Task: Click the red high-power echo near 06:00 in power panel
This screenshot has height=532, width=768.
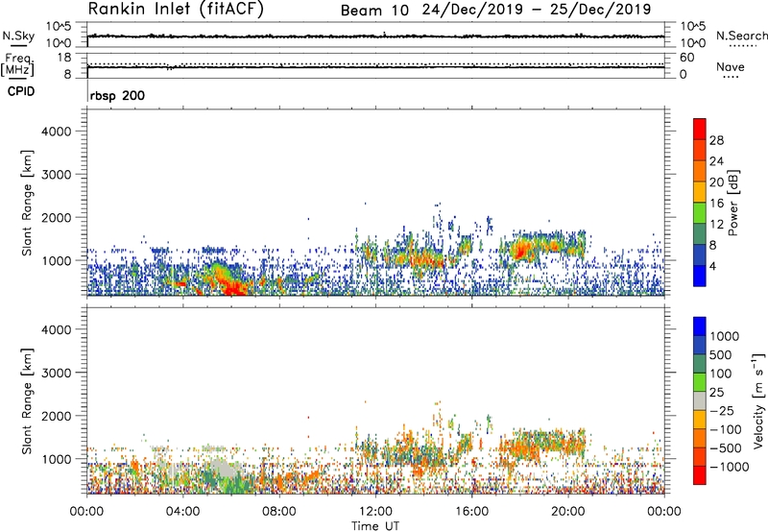Action: (x=234, y=289)
